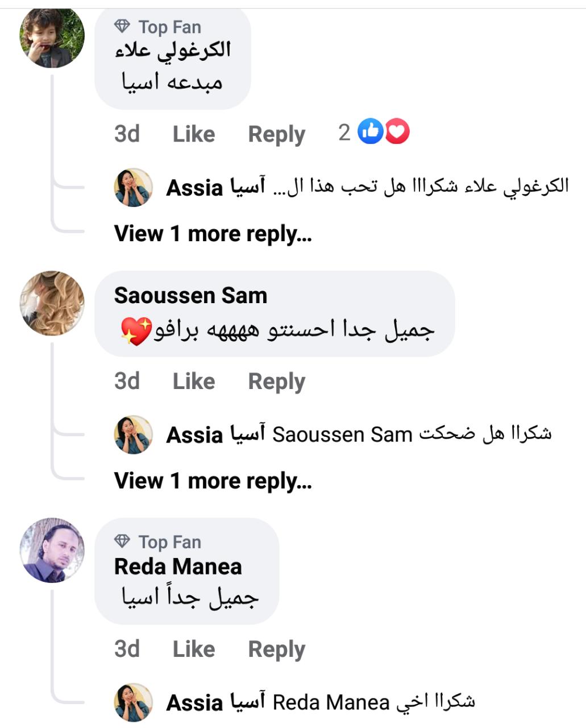Click the Top Fan diamond badge above Reda Manea
The height and width of the screenshot is (728, 586).
coord(122,541)
